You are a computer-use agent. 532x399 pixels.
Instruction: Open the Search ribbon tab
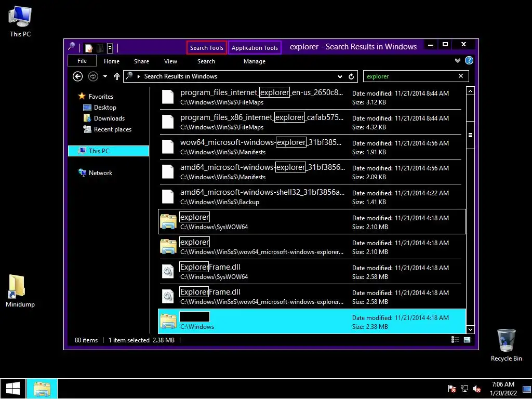pos(206,61)
